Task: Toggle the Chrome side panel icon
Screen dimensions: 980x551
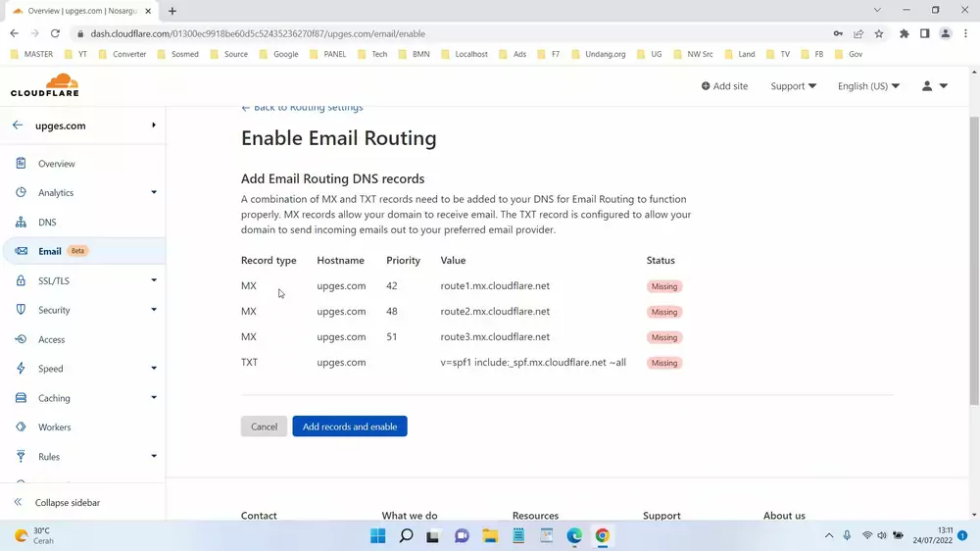Action: [x=925, y=33]
